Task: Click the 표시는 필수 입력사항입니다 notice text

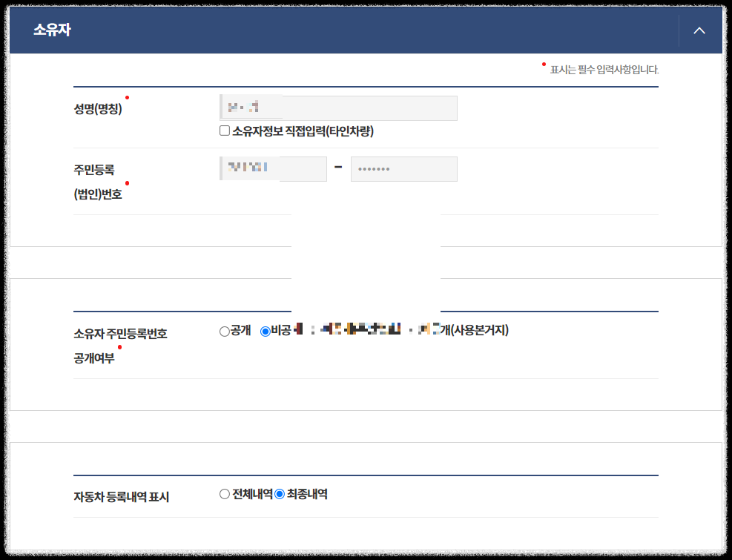Action: [x=604, y=70]
